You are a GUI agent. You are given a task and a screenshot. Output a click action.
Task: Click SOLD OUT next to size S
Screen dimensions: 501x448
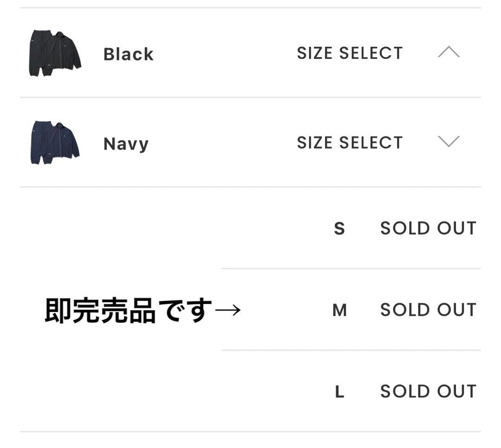(x=428, y=228)
